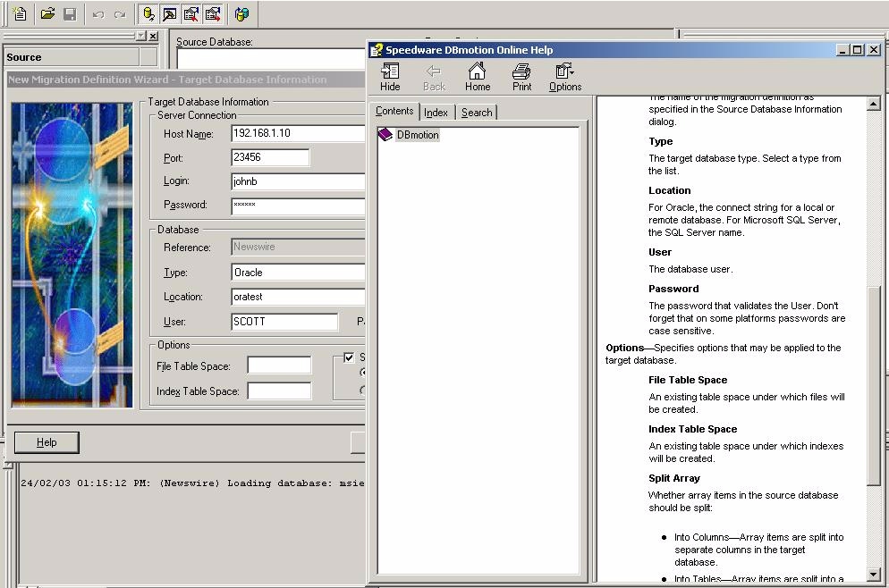Click the Type heading in the help text
This screenshot has width=889, height=588.
(661, 141)
